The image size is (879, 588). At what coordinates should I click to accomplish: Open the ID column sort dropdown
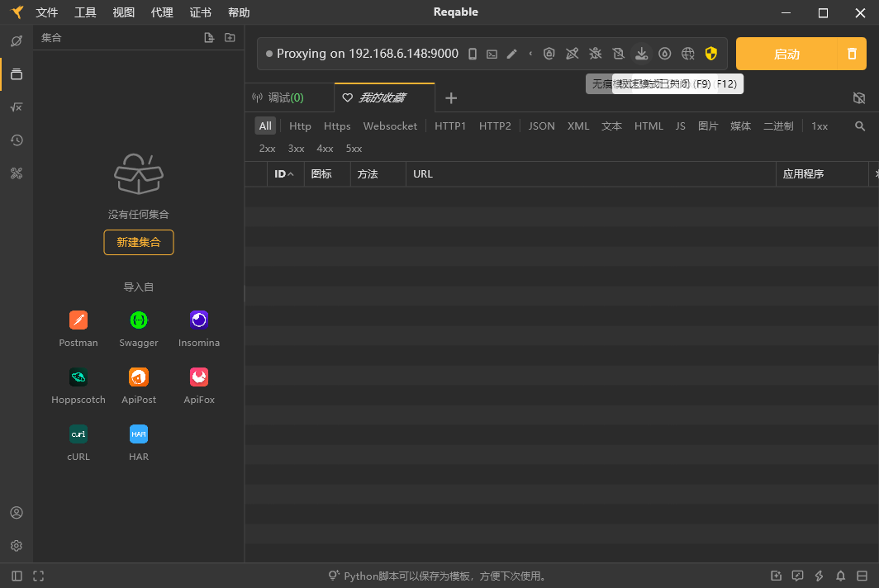[x=285, y=173]
